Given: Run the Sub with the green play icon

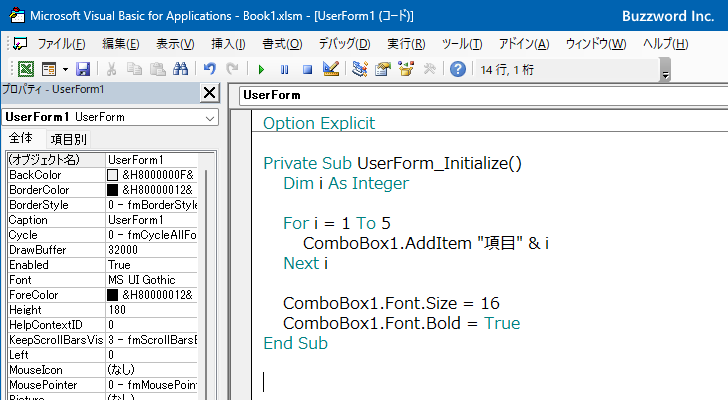Looking at the screenshot, I should click(x=261, y=70).
